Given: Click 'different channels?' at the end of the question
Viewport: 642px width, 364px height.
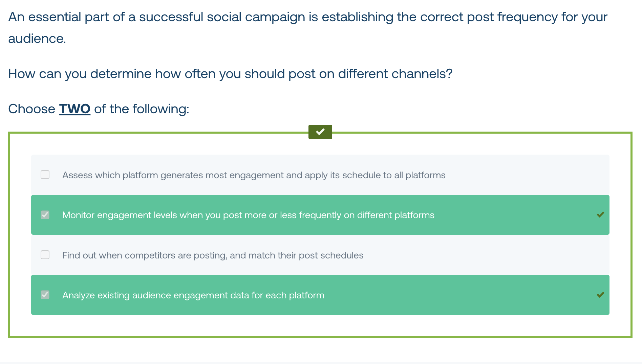Looking at the screenshot, I should tap(395, 74).
